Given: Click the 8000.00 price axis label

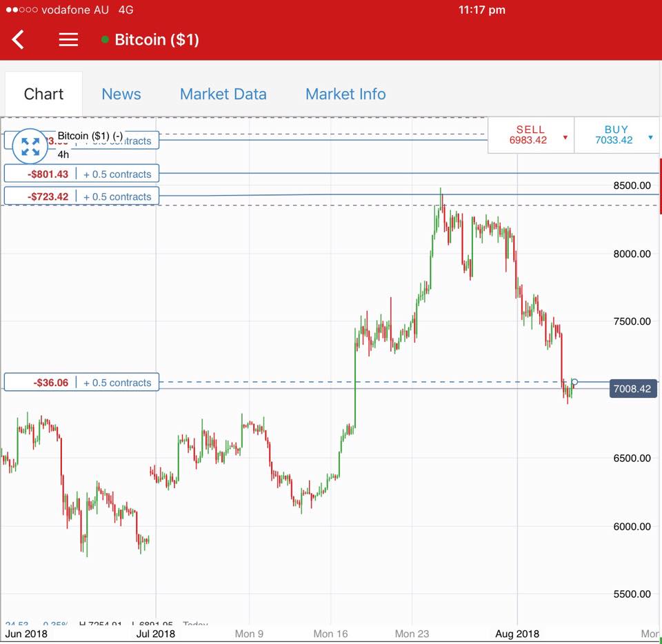Looking at the screenshot, I should pos(632,254).
